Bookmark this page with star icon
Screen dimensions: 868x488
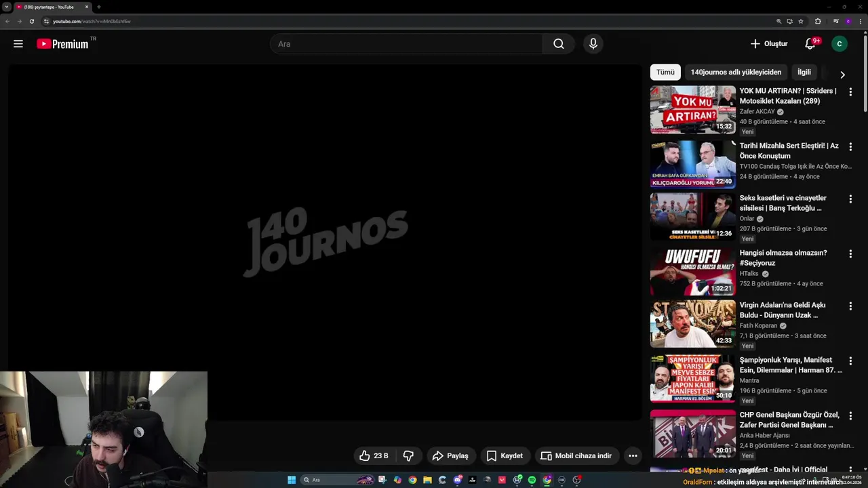tap(801, 21)
